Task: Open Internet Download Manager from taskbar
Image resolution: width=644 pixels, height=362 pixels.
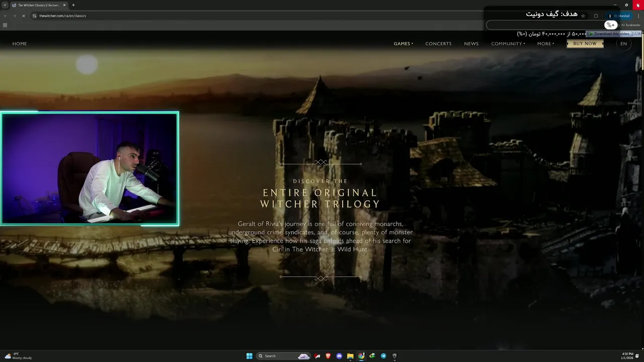Action: (x=372, y=356)
